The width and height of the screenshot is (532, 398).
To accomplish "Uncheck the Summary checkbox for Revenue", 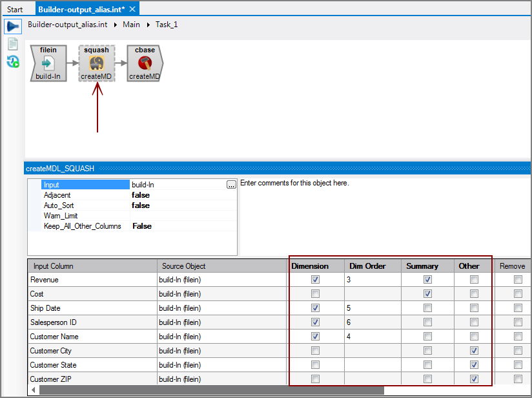I will pos(427,279).
